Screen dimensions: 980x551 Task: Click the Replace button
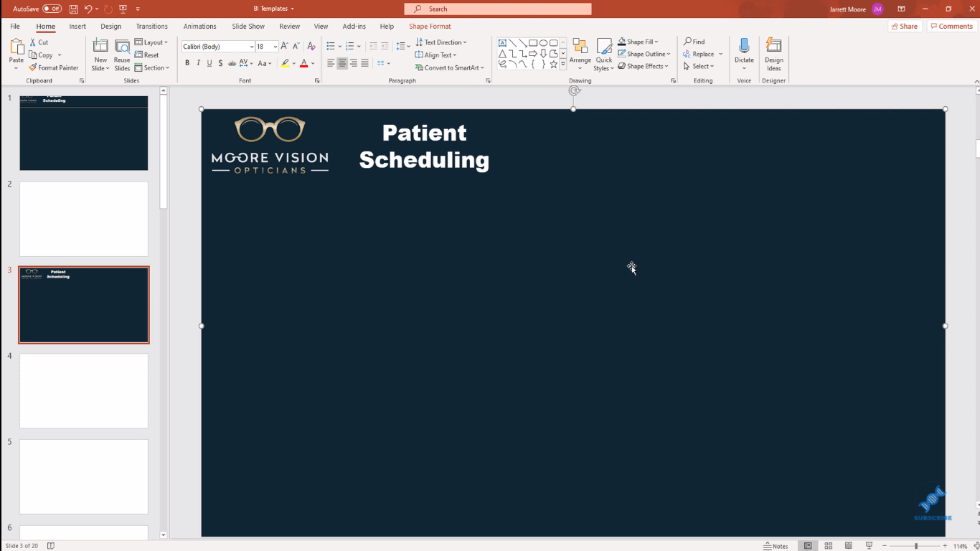pyautogui.click(x=699, y=54)
